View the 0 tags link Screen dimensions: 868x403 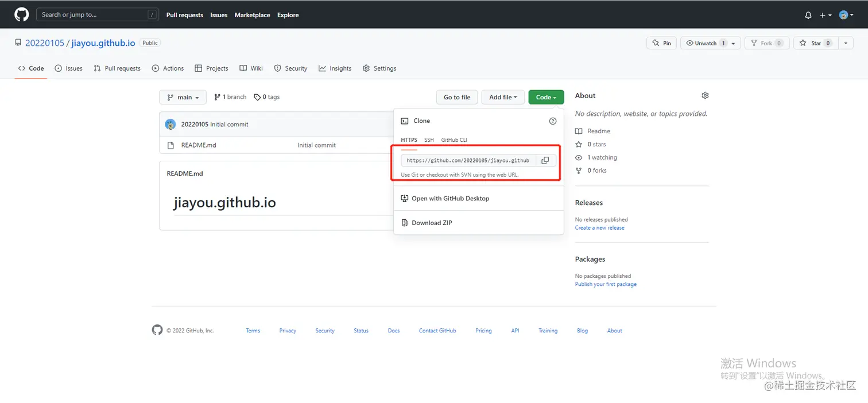coord(267,97)
